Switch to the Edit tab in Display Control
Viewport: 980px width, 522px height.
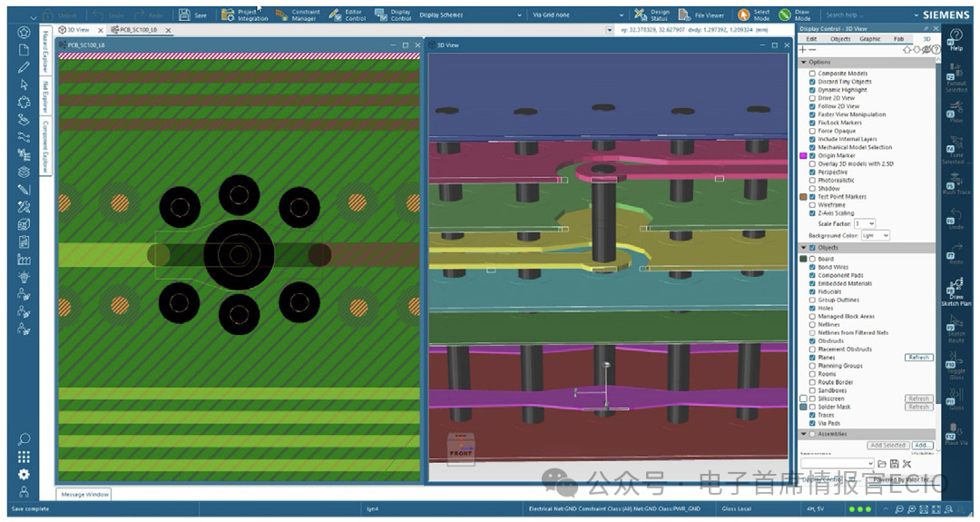pos(811,39)
